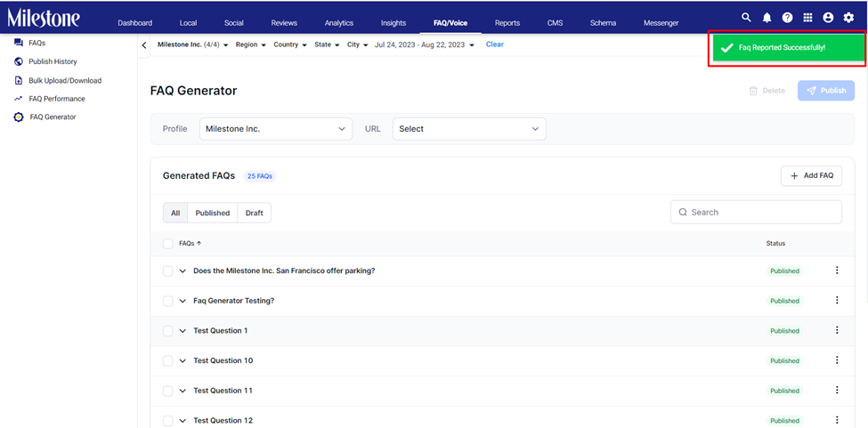This screenshot has width=868, height=428.
Task: Expand the parking FAQ row
Action: coord(183,271)
